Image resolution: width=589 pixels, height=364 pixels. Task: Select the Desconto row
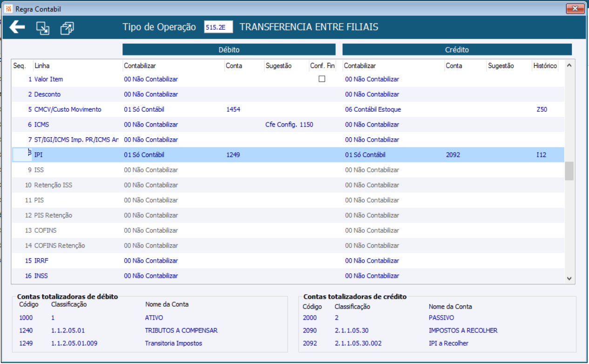click(x=288, y=94)
